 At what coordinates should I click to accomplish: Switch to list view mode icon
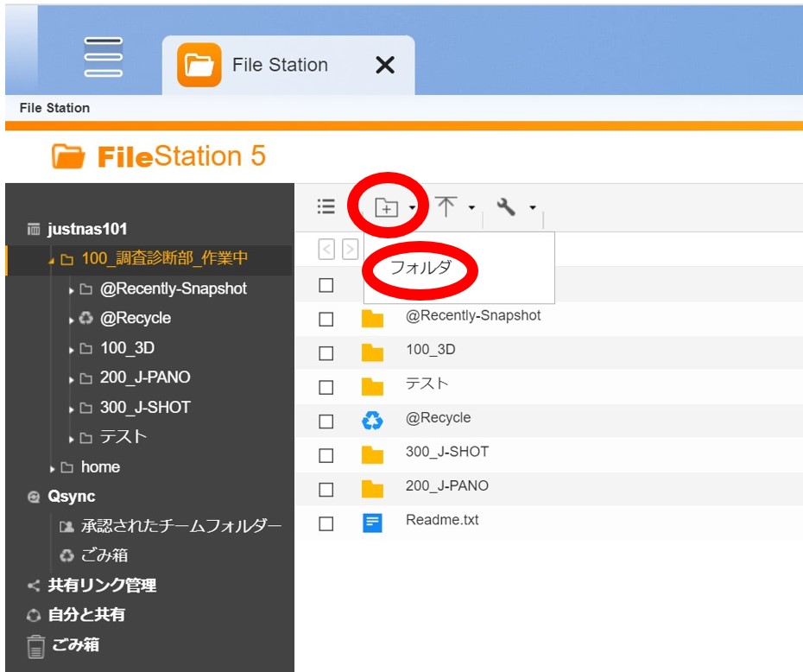click(x=326, y=206)
